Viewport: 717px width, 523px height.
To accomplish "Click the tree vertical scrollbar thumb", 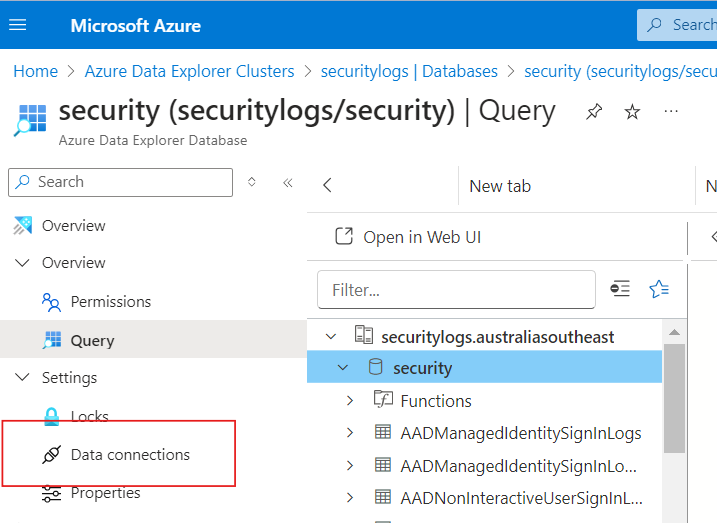I will point(674,398).
